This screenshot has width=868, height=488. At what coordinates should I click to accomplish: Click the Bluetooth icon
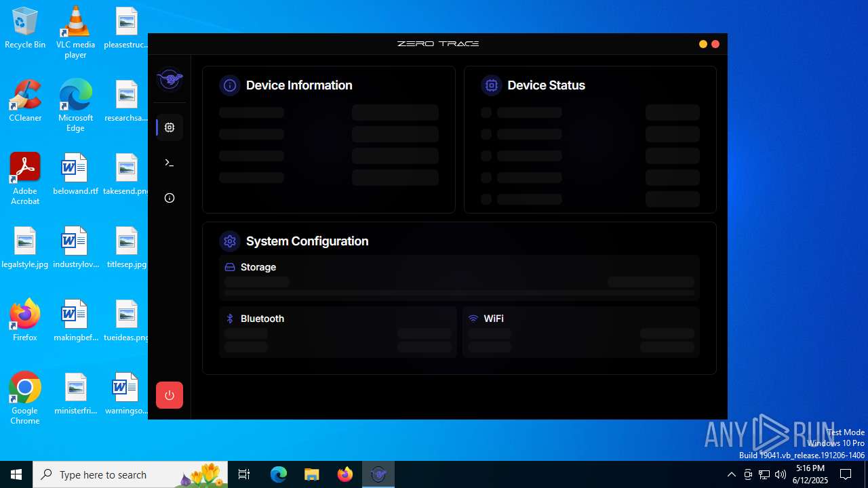(x=230, y=319)
